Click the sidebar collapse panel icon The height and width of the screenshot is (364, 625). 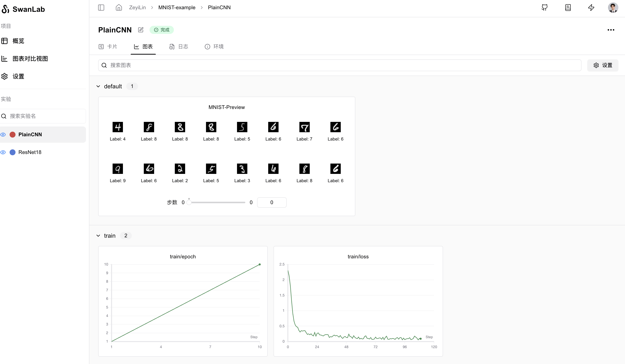(101, 7)
